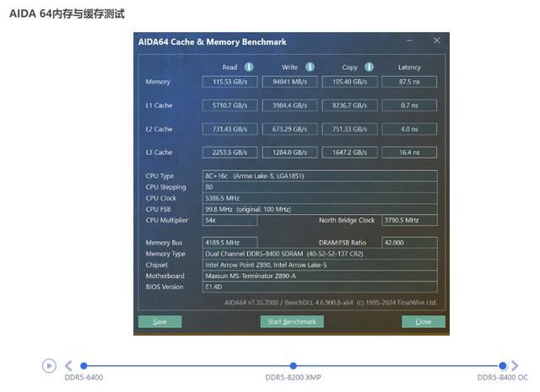Viewport: 540px width, 392px height.
Task: Click the North Bridge Clock value field
Action: (x=409, y=220)
